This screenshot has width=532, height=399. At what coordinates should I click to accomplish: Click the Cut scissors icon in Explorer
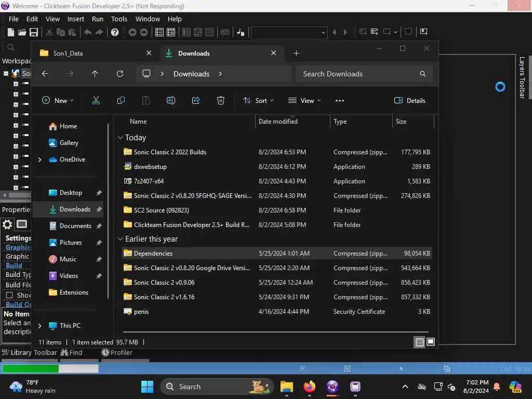click(x=96, y=100)
